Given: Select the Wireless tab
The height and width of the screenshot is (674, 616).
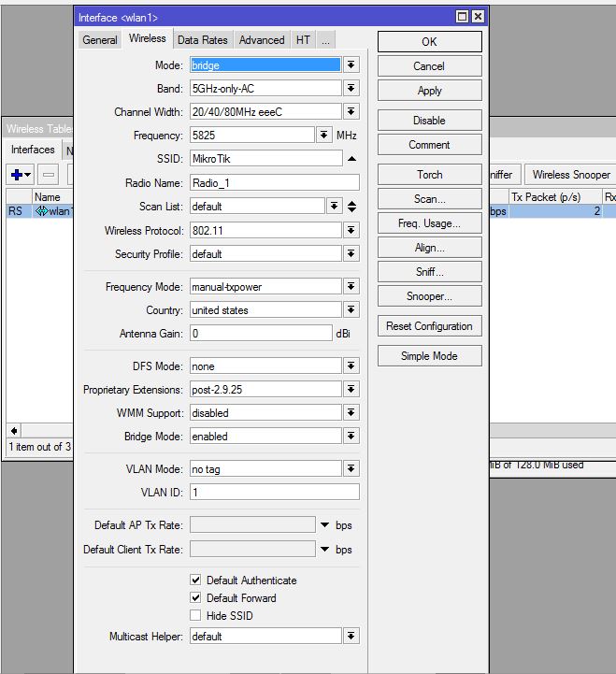Looking at the screenshot, I should tap(148, 38).
